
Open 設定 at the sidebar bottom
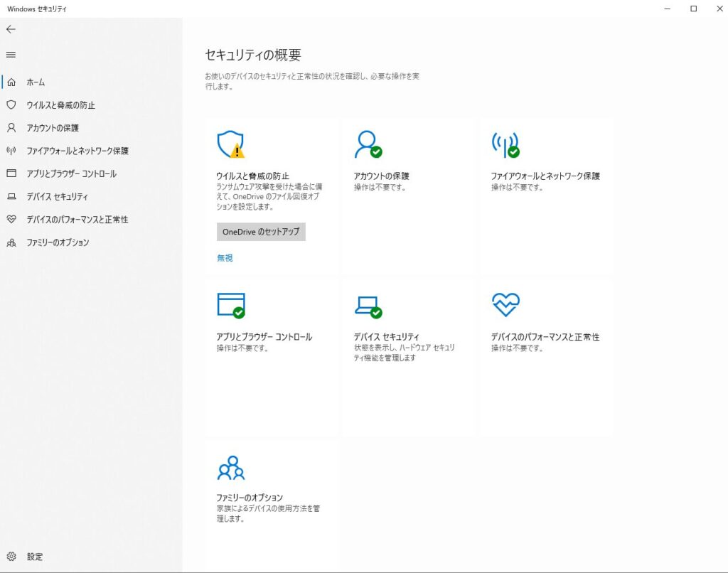[x=35, y=556]
